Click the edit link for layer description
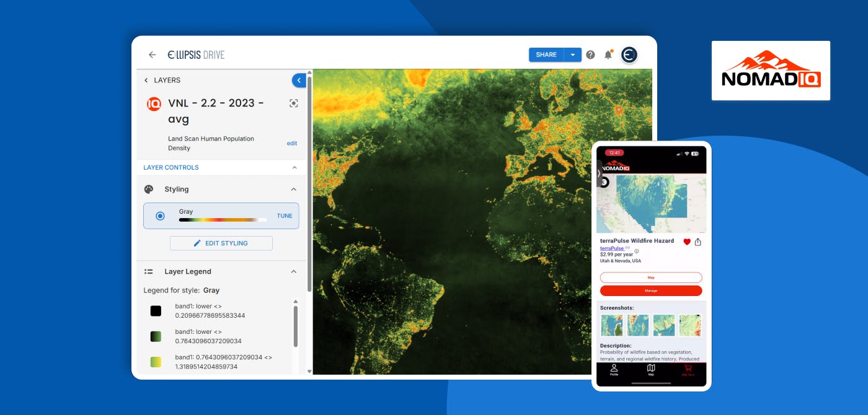This screenshot has height=415, width=868. [x=291, y=143]
